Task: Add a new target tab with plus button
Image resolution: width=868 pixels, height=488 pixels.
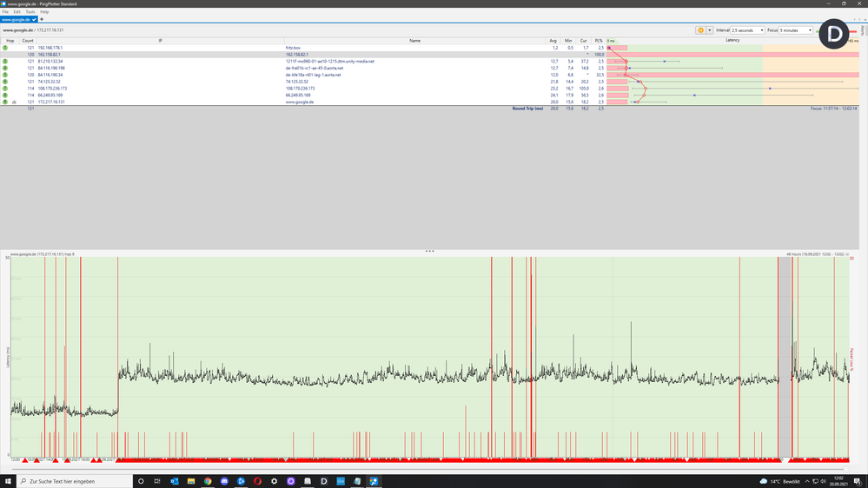Action: 42,19
